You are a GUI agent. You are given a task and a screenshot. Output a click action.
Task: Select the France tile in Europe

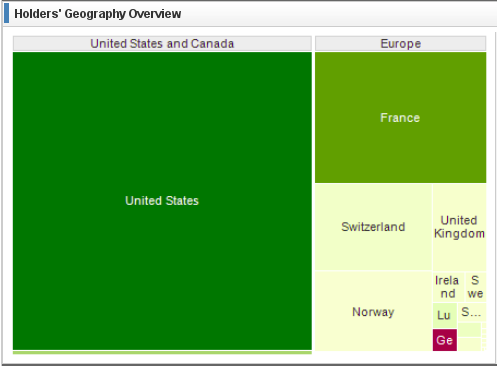[400, 117]
